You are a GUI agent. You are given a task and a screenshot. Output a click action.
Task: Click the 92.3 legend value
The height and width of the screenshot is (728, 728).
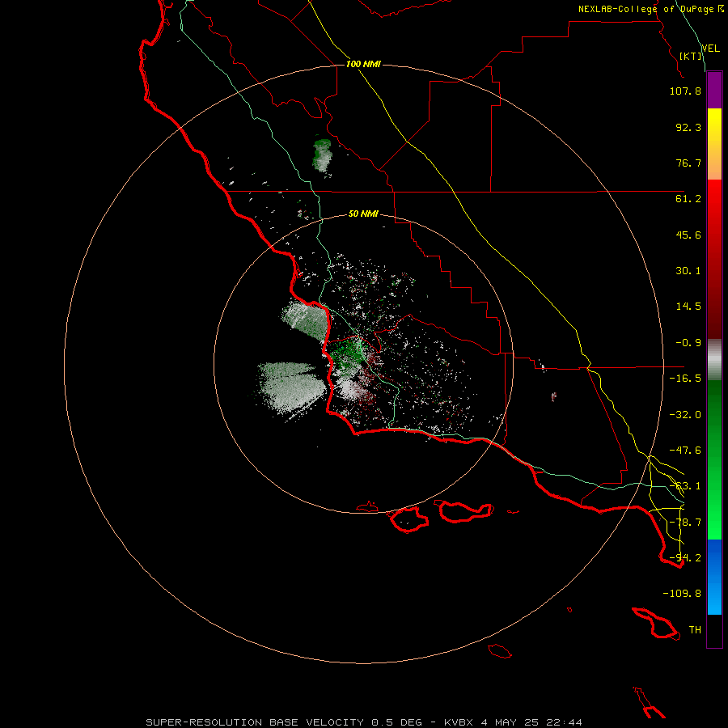(x=688, y=127)
